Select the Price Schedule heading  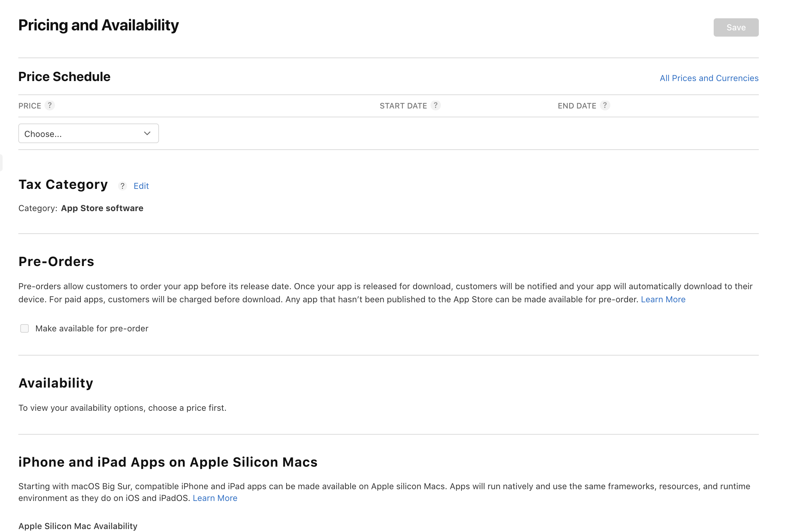64,77
